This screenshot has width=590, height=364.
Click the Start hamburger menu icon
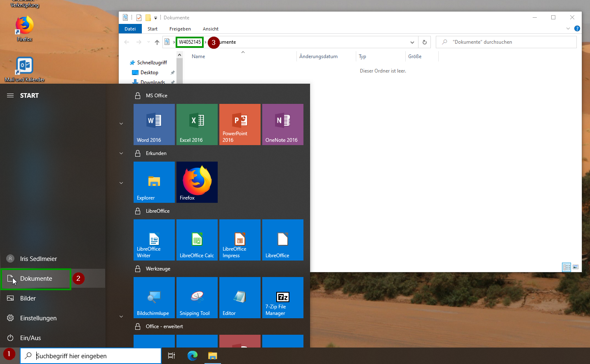(x=10, y=95)
